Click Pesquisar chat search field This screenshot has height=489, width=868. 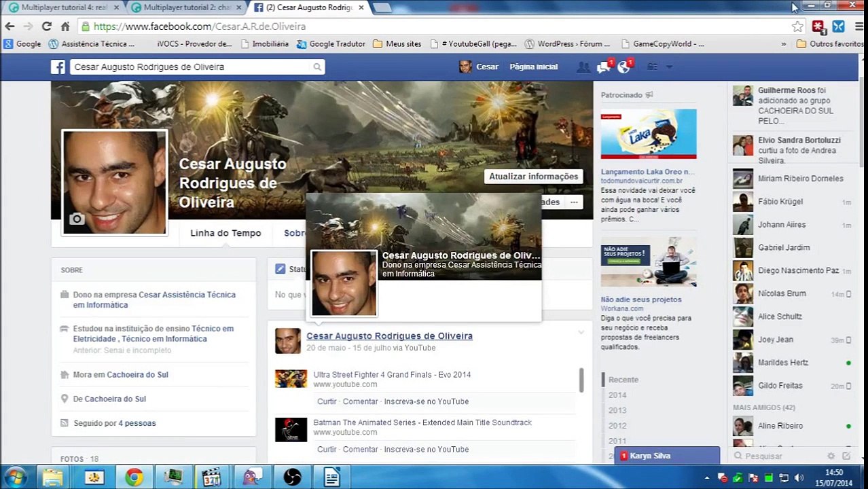(x=781, y=456)
